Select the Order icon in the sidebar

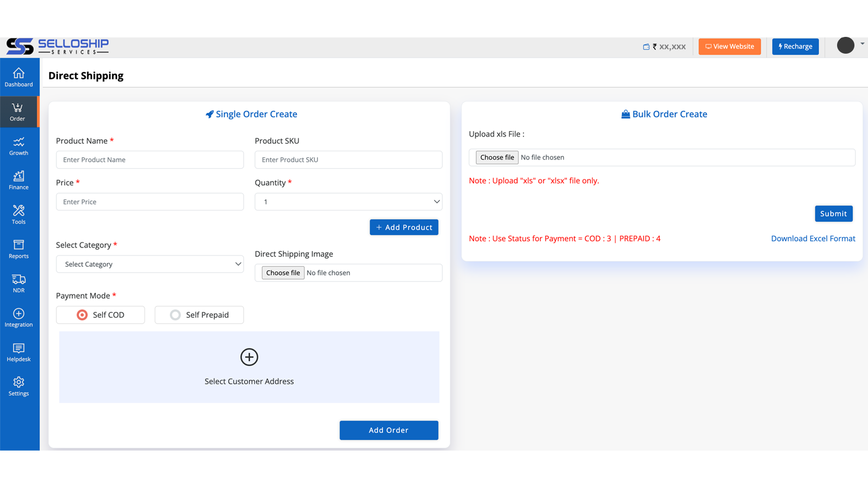coord(18,112)
